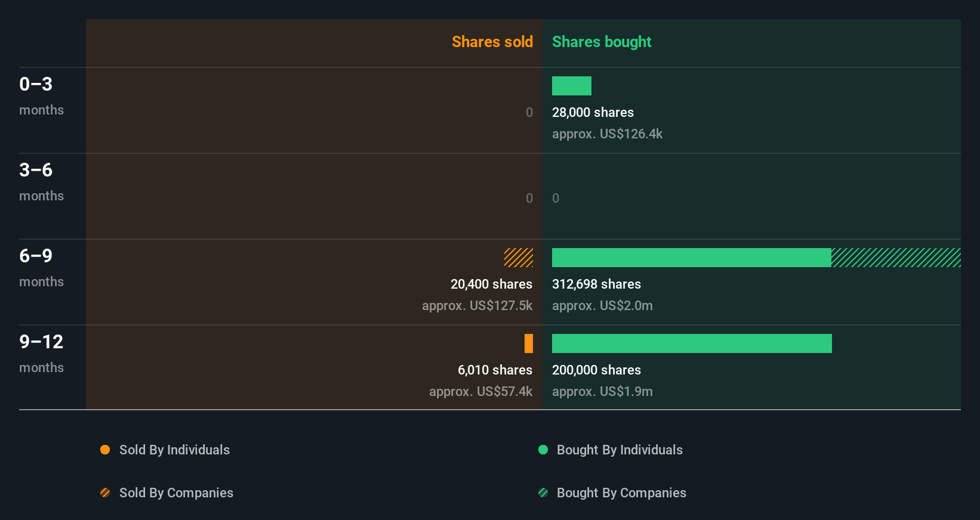Click the approx. US$126.4k value

click(x=607, y=134)
